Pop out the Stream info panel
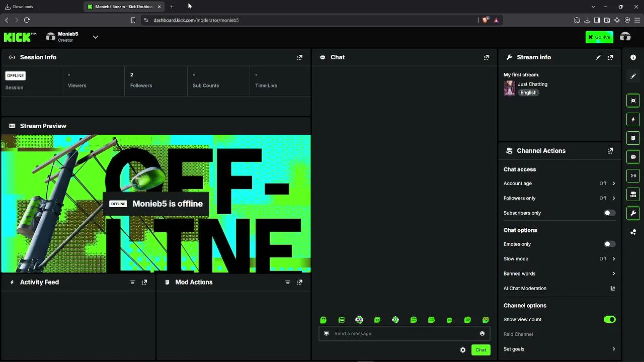The height and width of the screenshot is (362, 644). coord(610,57)
